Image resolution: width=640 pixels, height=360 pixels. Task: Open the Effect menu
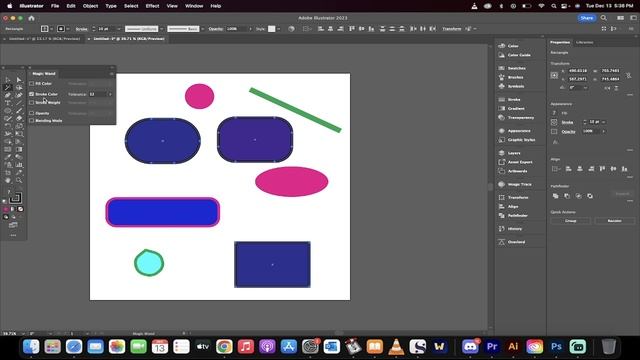[152, 6]
